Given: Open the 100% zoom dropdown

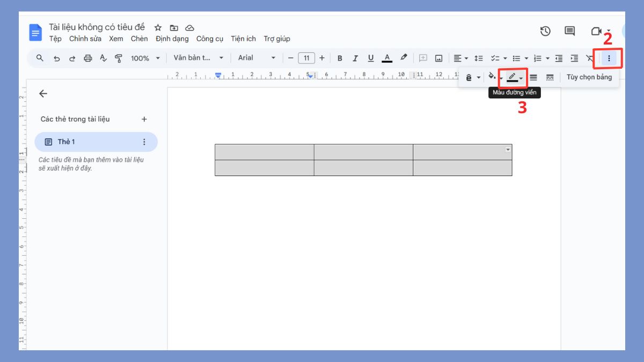Looking at the screenshot, I should pyautogui.click(x=145, y=58).
